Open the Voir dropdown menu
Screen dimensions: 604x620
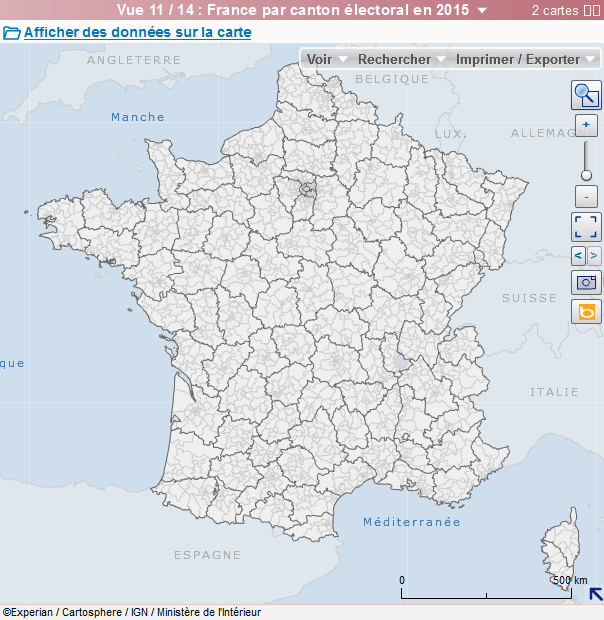[326, 59]
